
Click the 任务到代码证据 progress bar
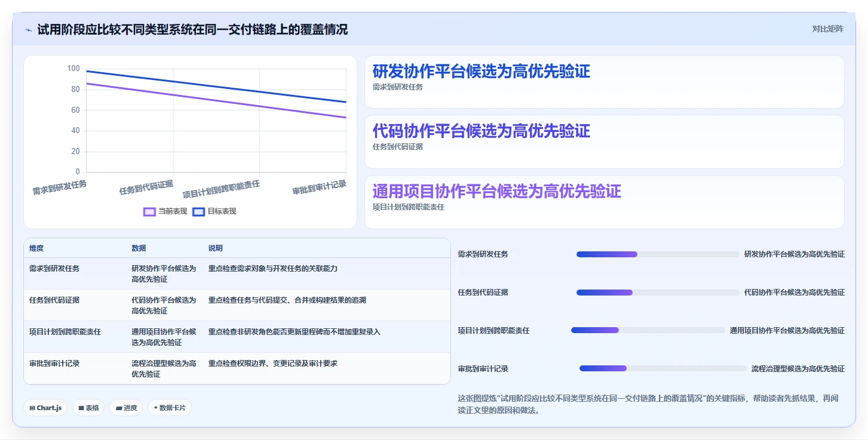point(658,293)
